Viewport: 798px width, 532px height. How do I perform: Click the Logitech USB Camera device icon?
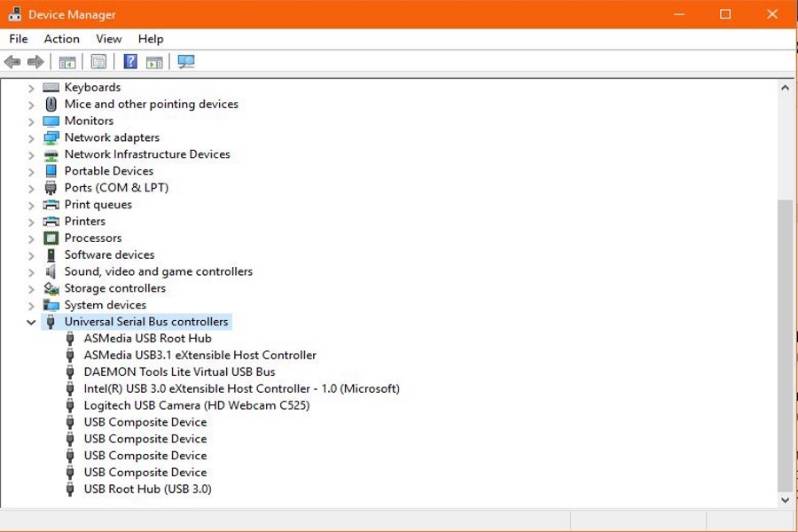70,405
